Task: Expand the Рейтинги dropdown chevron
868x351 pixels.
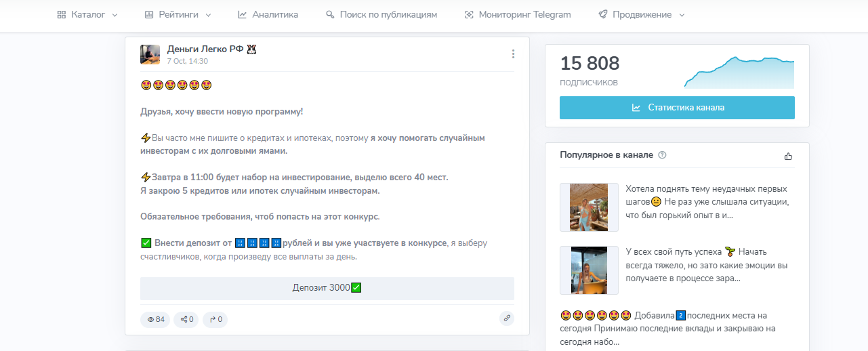Action: point(208,15)
